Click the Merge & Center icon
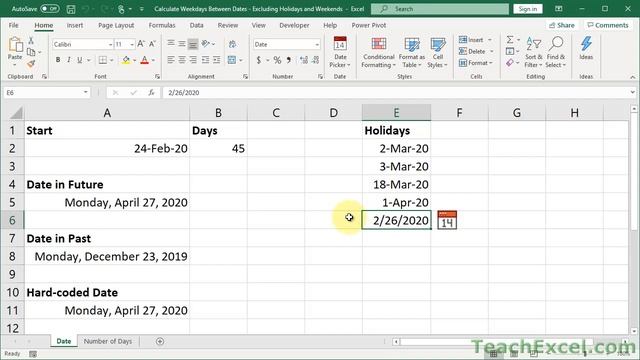 232,60
